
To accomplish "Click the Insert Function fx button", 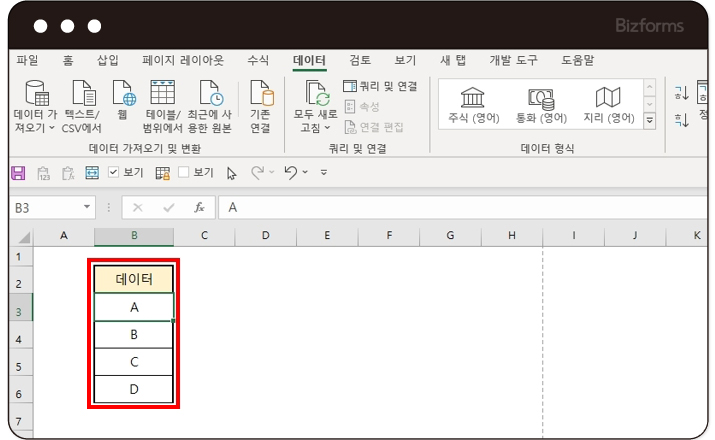I will point(199,208).
